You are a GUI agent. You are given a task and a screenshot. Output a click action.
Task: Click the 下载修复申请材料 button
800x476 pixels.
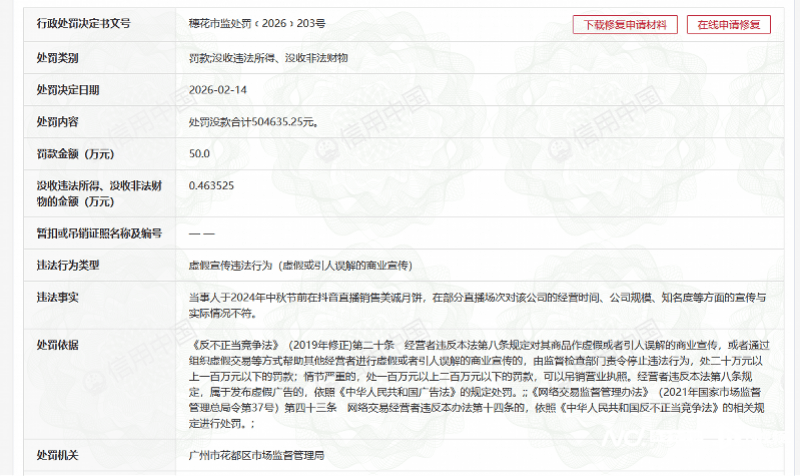coord(626,24)
